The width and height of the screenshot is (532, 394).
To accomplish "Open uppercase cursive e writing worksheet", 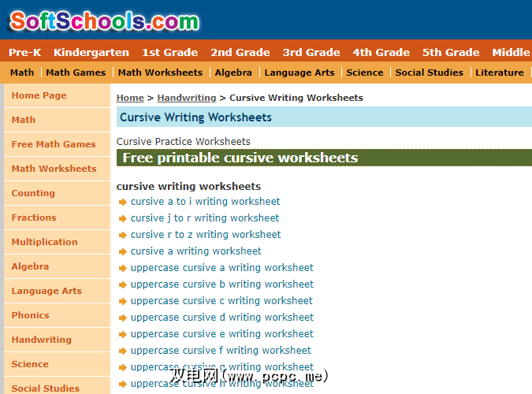I will point(222,334).
